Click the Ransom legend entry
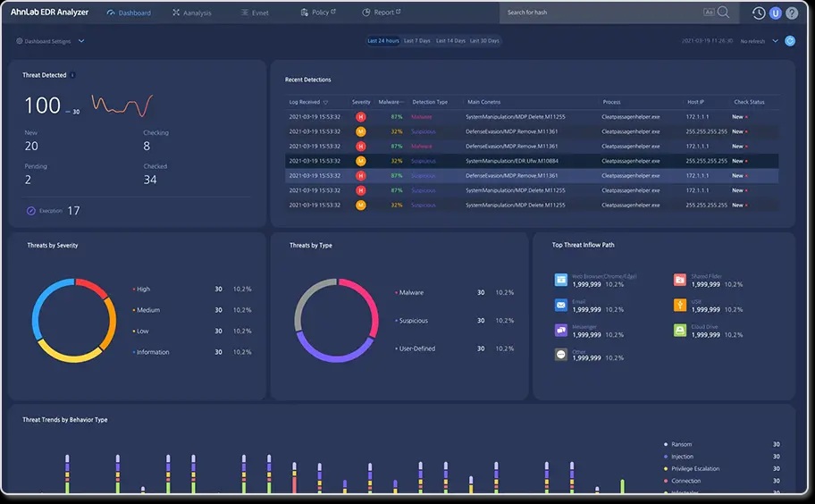 [681, 444]
